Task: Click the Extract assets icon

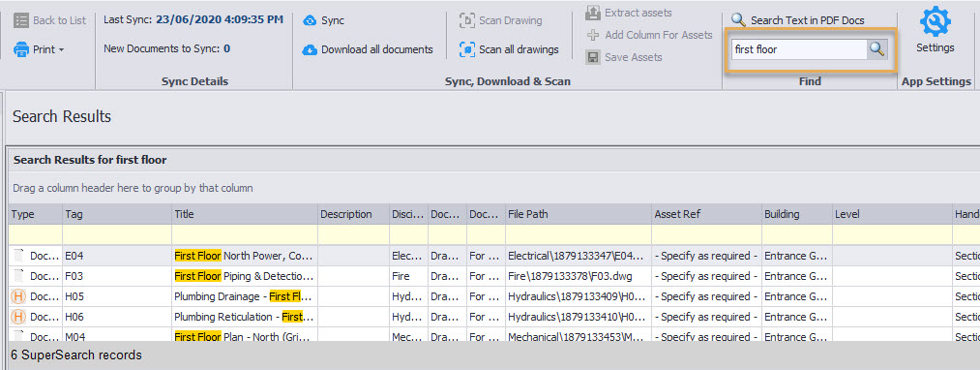Action: pos(592,13)
